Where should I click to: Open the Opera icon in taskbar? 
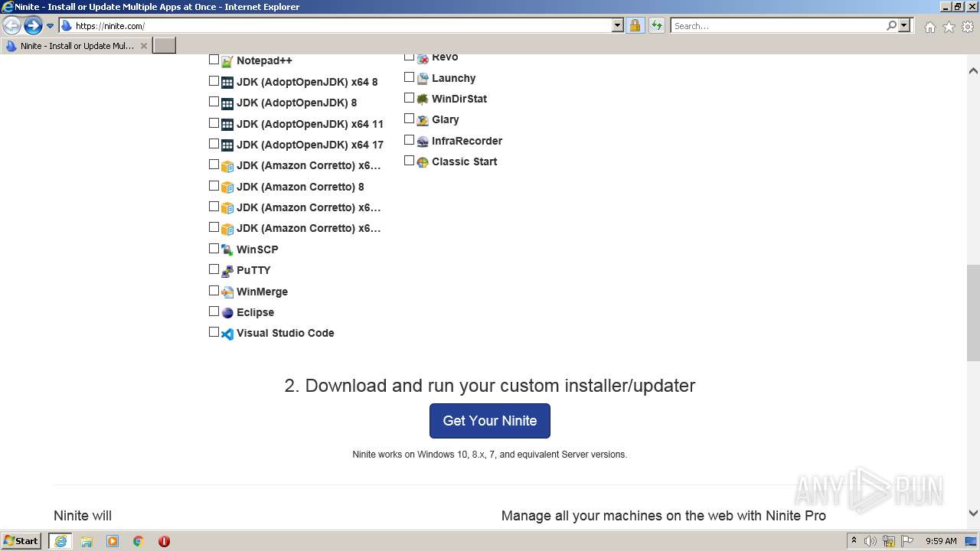click(164, 541)
